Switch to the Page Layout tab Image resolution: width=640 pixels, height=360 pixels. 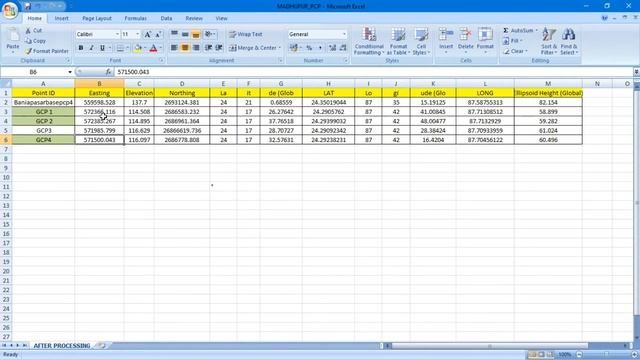(x=97, y=18)
